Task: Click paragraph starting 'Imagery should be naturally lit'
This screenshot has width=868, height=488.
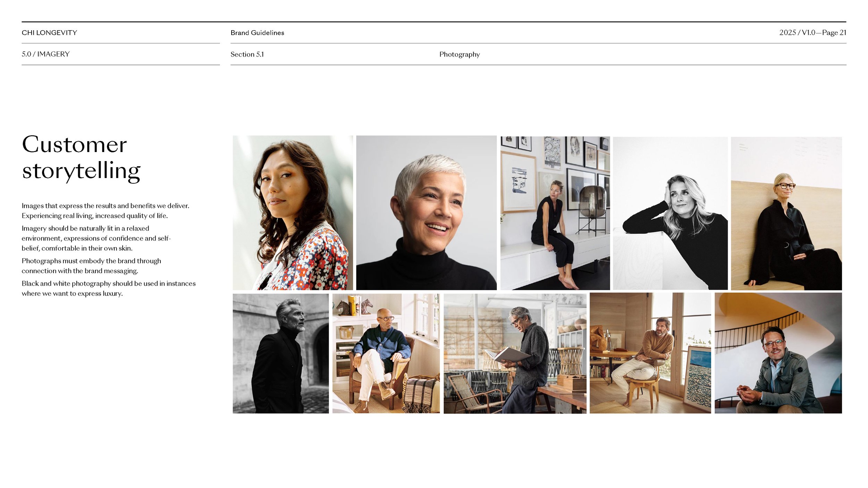Action: pos(96,238)
